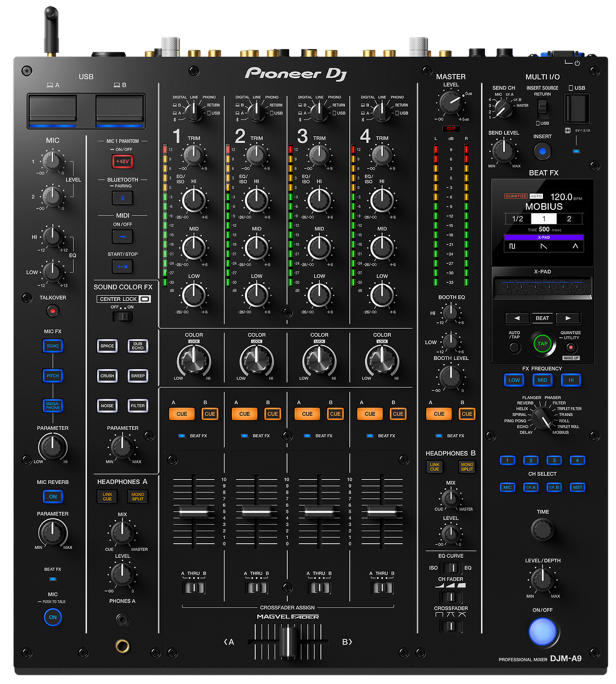The image size is (616, 684).
Task: Toggle MONO SPLIT for Headphones B
Action: (467, 467)
